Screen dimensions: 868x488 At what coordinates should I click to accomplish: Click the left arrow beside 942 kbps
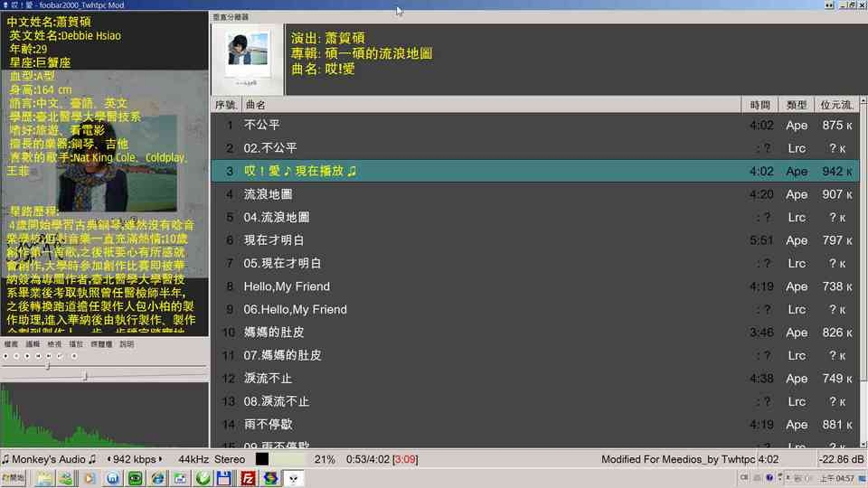tap(109, 459)
